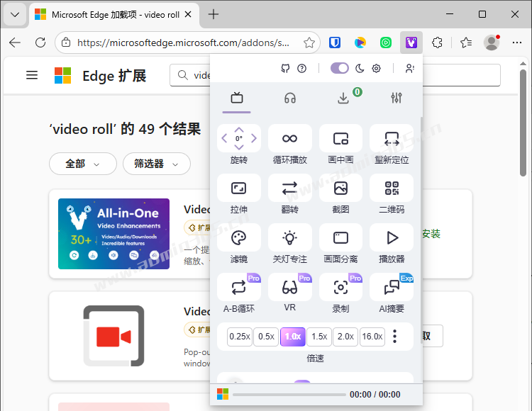
Task: Click the 拉伸 stretch icon
Action: [x=238, y=188]
